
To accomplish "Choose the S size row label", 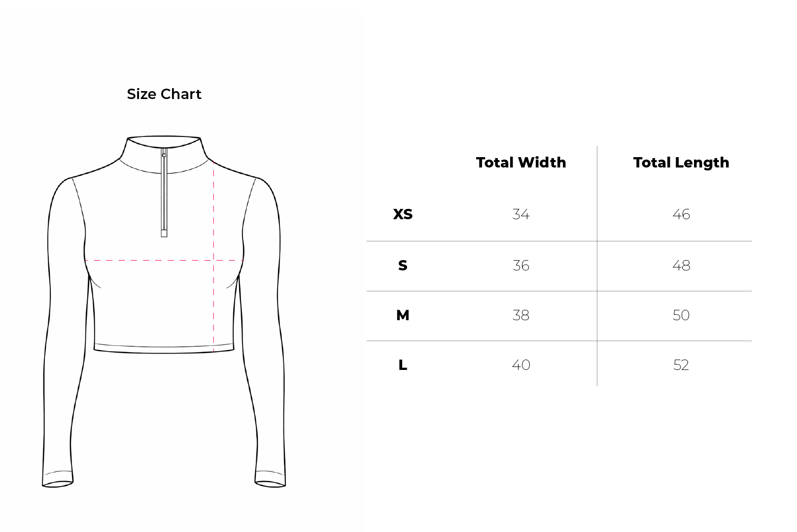I will click(403, 266).
